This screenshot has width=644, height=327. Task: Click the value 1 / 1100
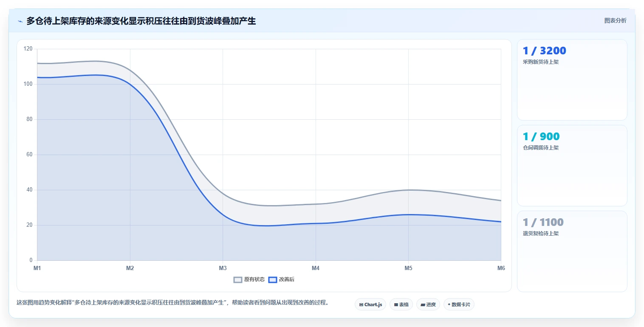[543, 223]
